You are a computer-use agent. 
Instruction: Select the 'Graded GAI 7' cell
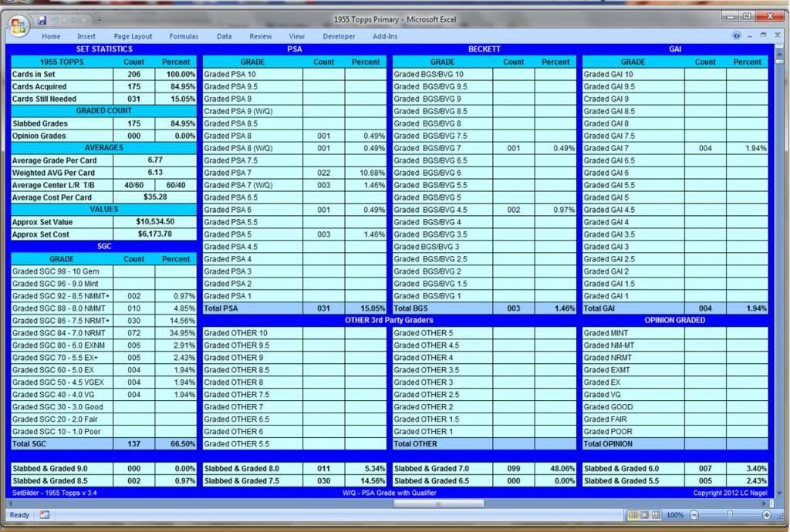(x=633, y=148)
